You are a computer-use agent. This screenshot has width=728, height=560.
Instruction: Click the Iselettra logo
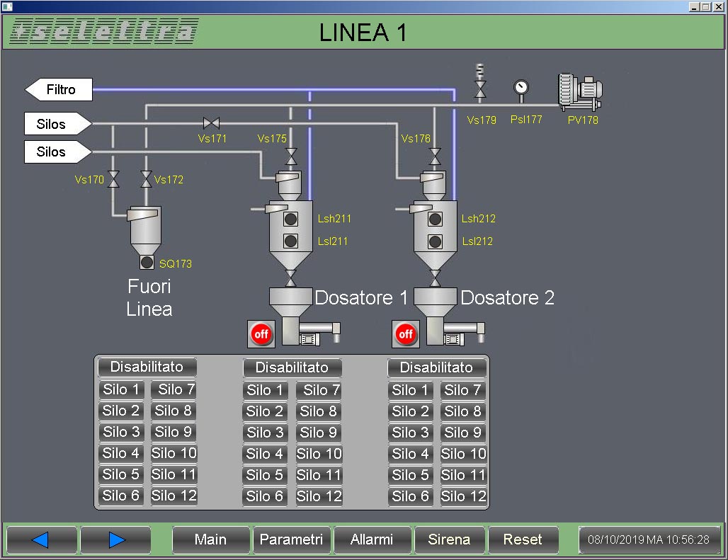click(x=104, y=32)
